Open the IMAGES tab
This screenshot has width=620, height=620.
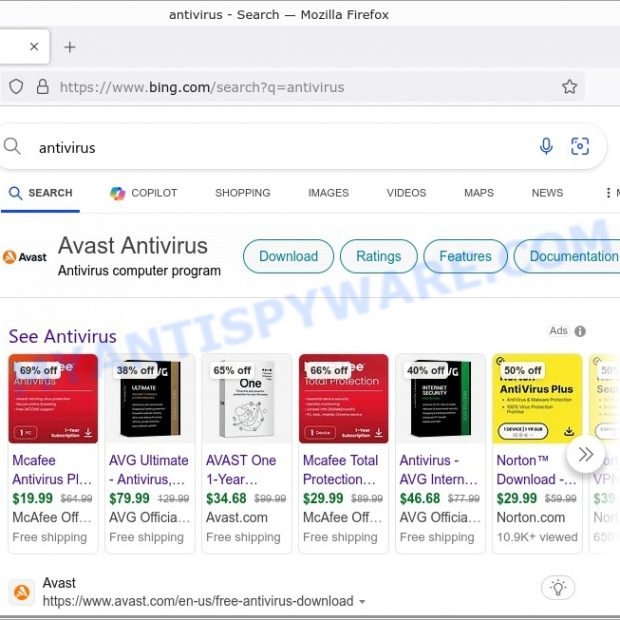click(329, 193)
